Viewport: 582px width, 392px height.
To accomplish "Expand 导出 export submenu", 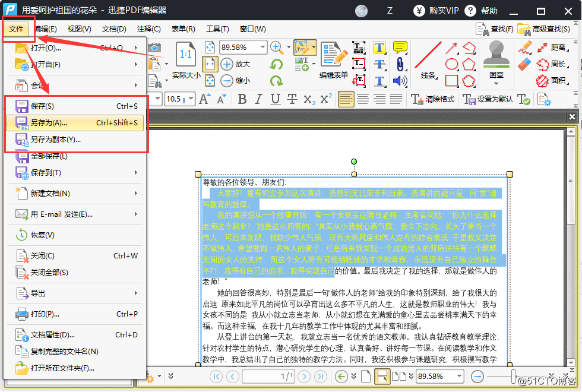I will (136, 293).
